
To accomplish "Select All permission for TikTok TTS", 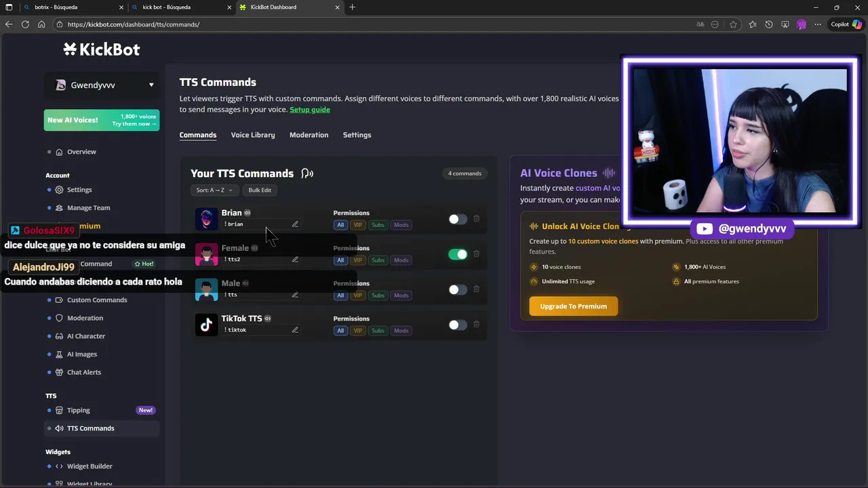I will [340, 331].
